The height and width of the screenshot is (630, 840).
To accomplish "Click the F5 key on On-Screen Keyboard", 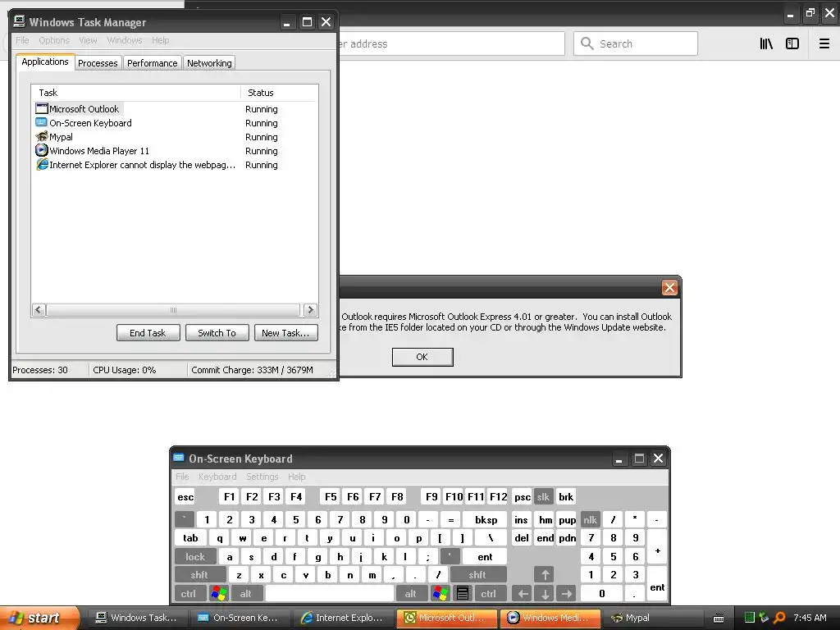I will [331, 496].
